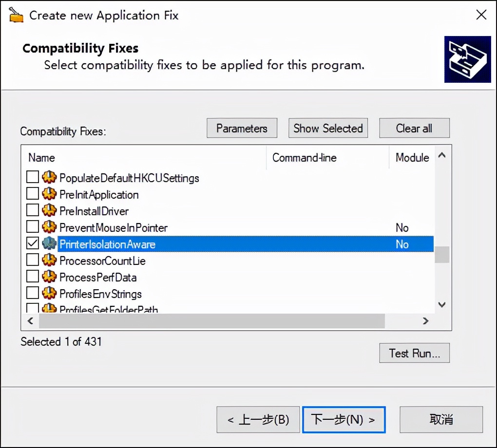Click the gear icon beside PreventMouseInPointer
497x448 pixels.
point(49,227)
